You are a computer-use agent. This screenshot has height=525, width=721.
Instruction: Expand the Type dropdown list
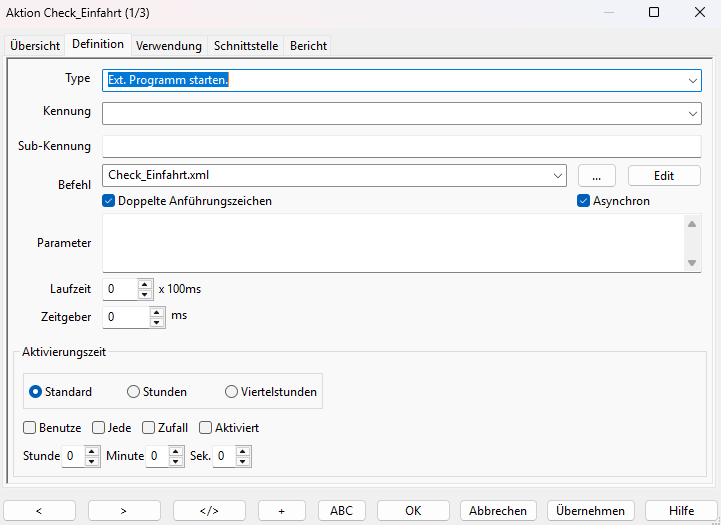click(x=693, y=80)
